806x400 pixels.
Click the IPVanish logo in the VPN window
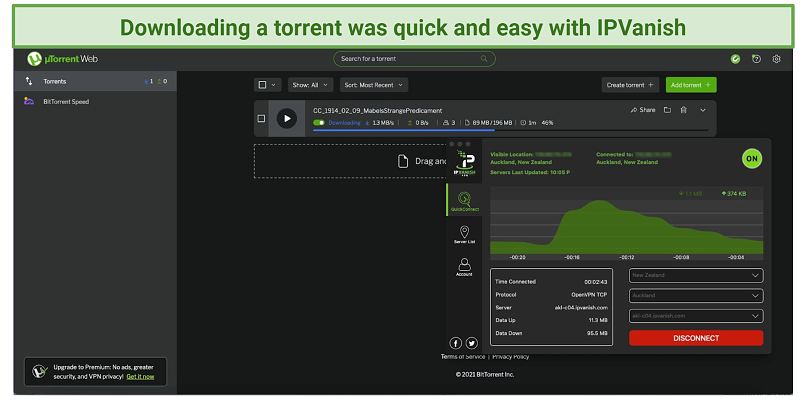click(464, 163)
